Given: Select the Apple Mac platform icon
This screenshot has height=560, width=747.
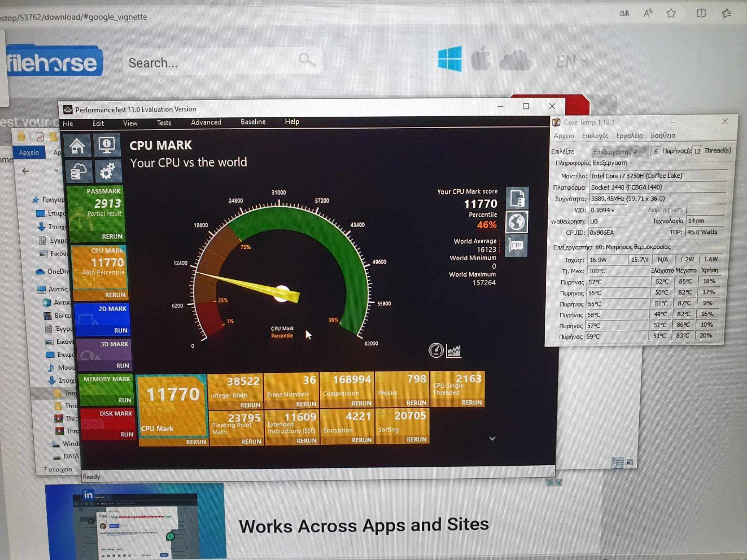Looking at the screenshot, I should pos(481,58).
